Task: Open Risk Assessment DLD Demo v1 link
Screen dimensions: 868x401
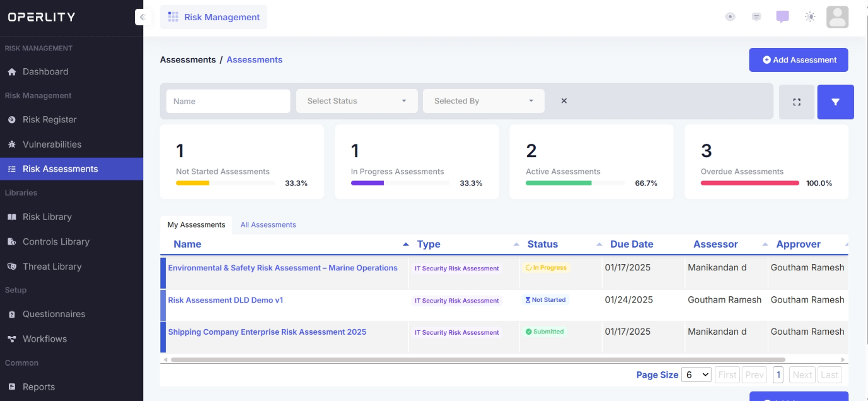Action: click(x=225, y=300)
